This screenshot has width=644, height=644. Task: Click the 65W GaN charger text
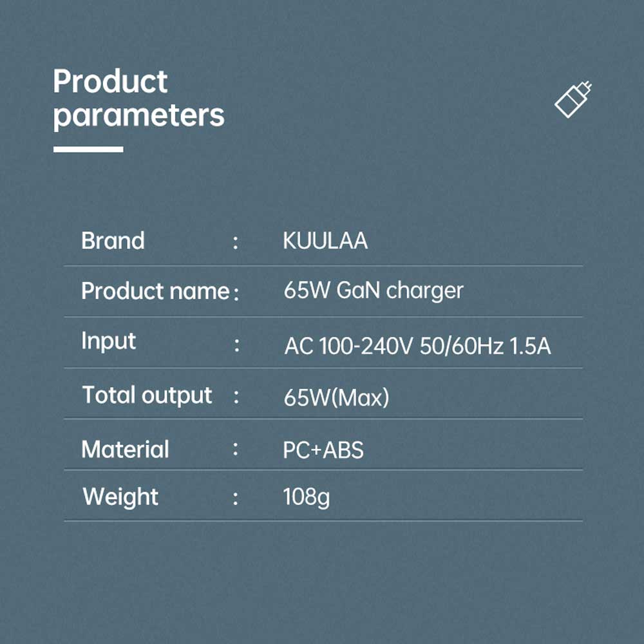coord(374,291)
